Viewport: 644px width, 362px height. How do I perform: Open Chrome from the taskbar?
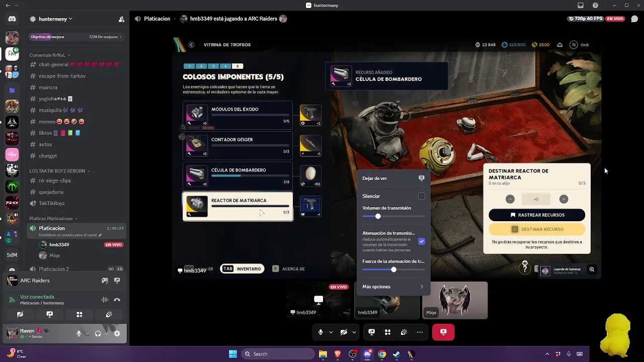click(x=382, y=354)
